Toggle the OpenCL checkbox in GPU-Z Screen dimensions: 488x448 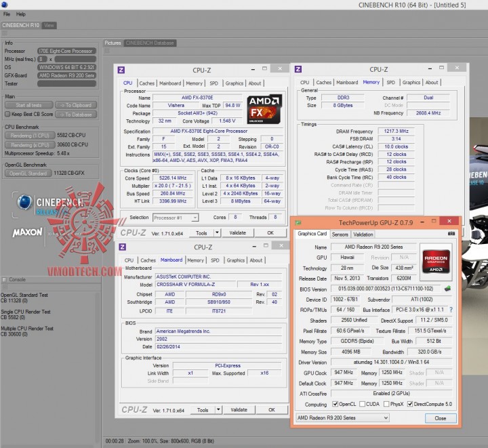click(335, 404)
